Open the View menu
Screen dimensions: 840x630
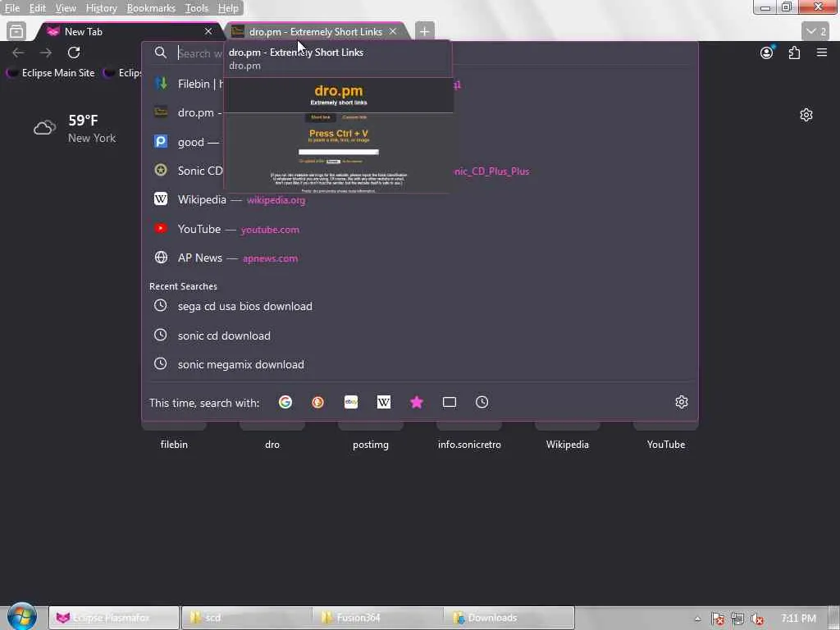pyautogui.click(x=66, y=8)
